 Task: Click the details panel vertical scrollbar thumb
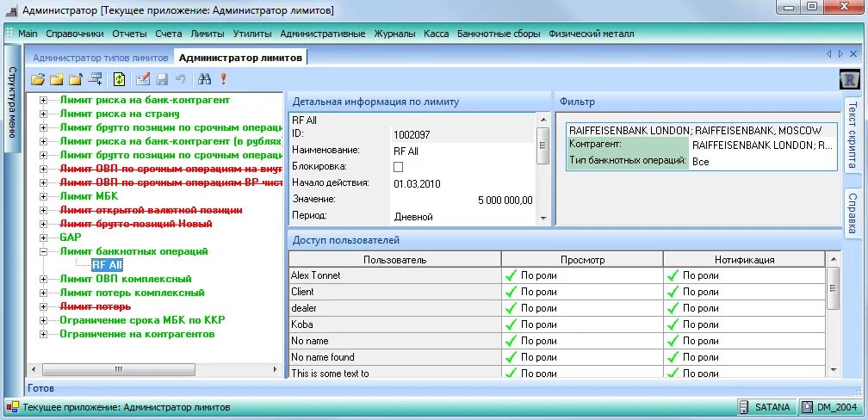543,145
